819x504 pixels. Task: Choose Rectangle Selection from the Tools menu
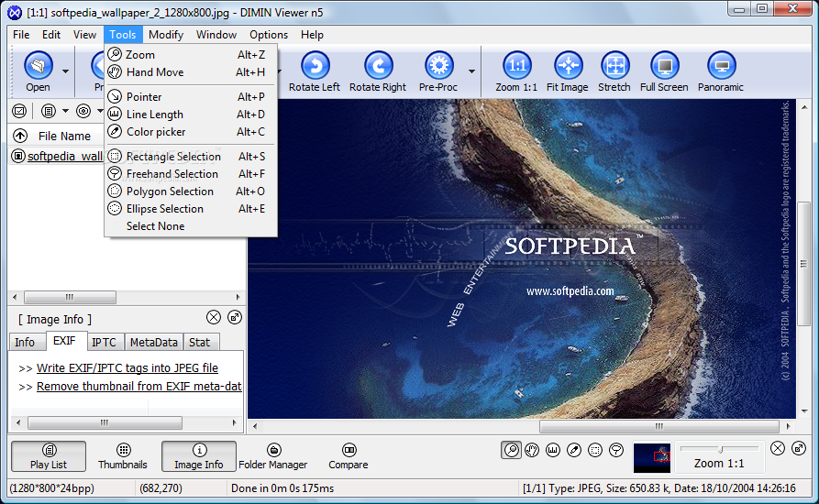coord(191,157)
